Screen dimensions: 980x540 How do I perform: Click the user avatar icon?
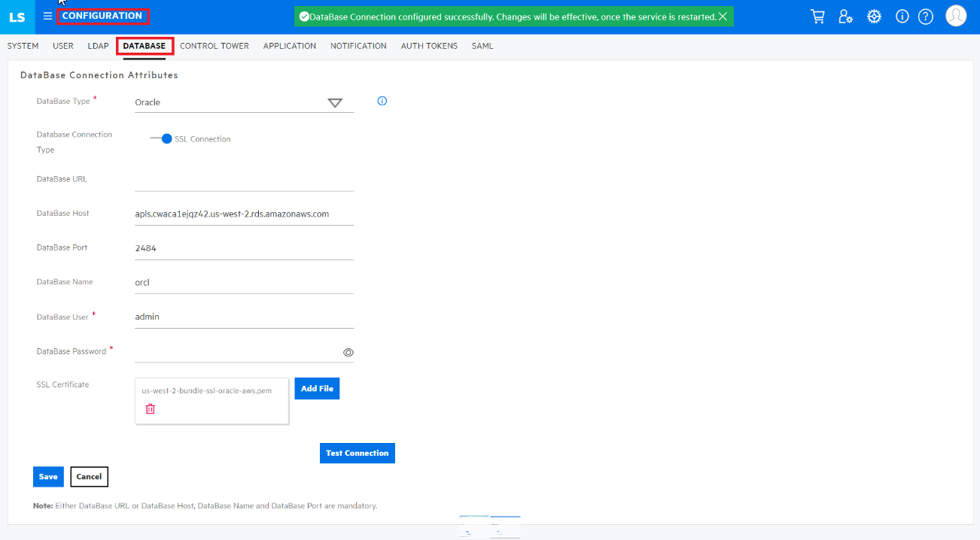956,15
